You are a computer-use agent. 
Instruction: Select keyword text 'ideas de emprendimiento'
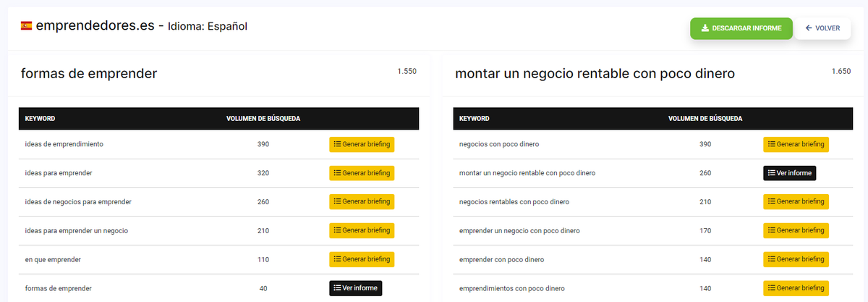64,144
